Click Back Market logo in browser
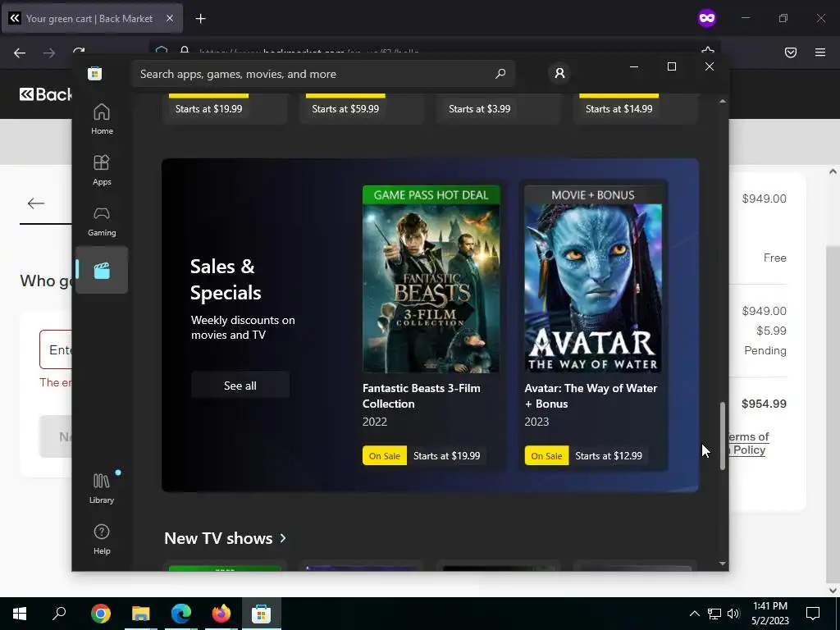This screenshot has width=840, height=630. (46, 94)
